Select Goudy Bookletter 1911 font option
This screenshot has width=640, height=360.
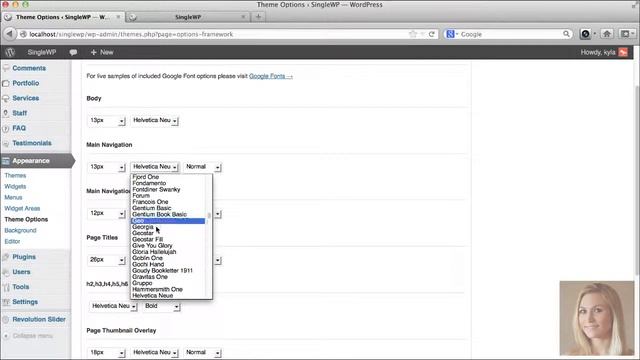click(162, 271)
